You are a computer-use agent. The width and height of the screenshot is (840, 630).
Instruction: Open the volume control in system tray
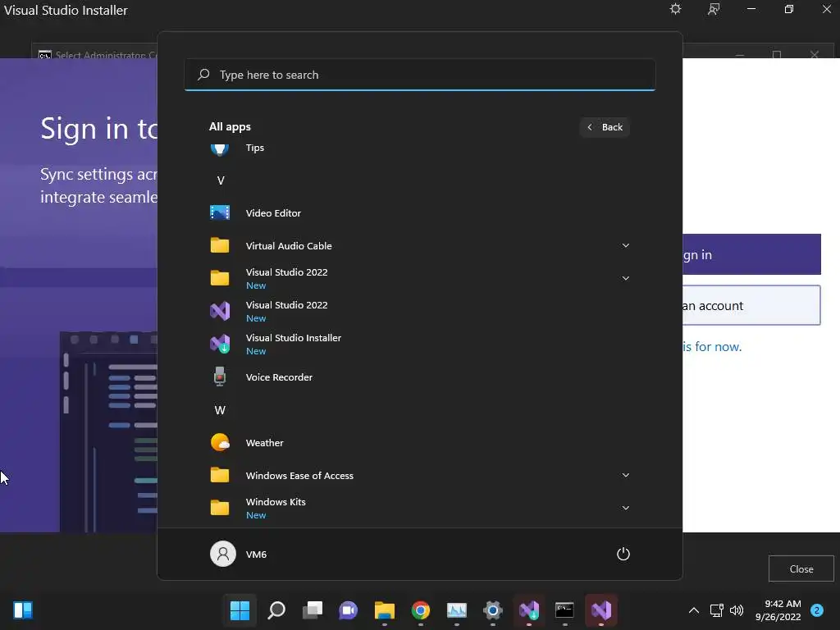[x=737, y=610]
